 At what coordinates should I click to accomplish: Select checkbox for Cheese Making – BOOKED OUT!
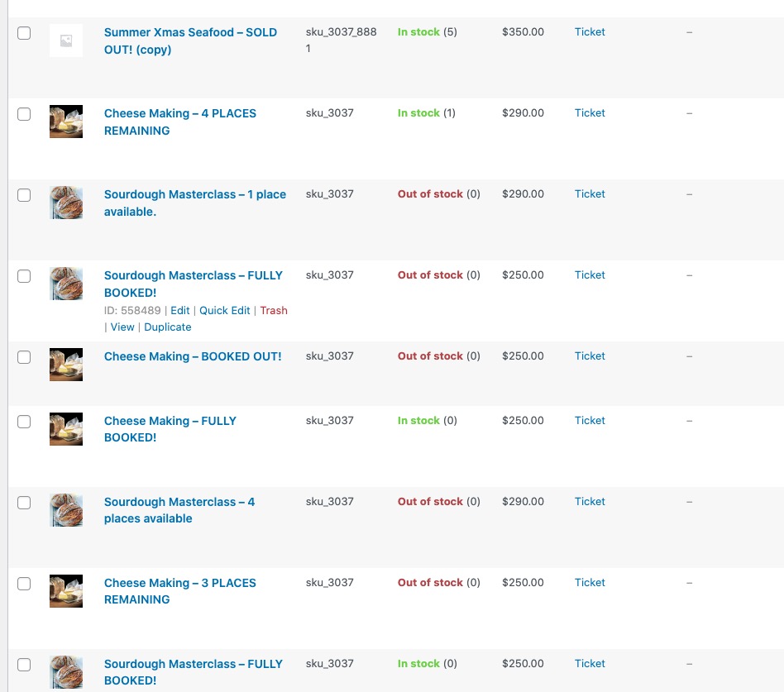(x=24, y=357)
